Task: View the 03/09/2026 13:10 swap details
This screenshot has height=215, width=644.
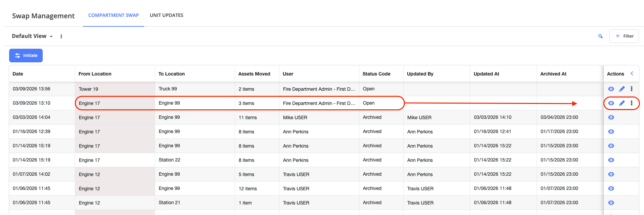Action: click(611, 103)
